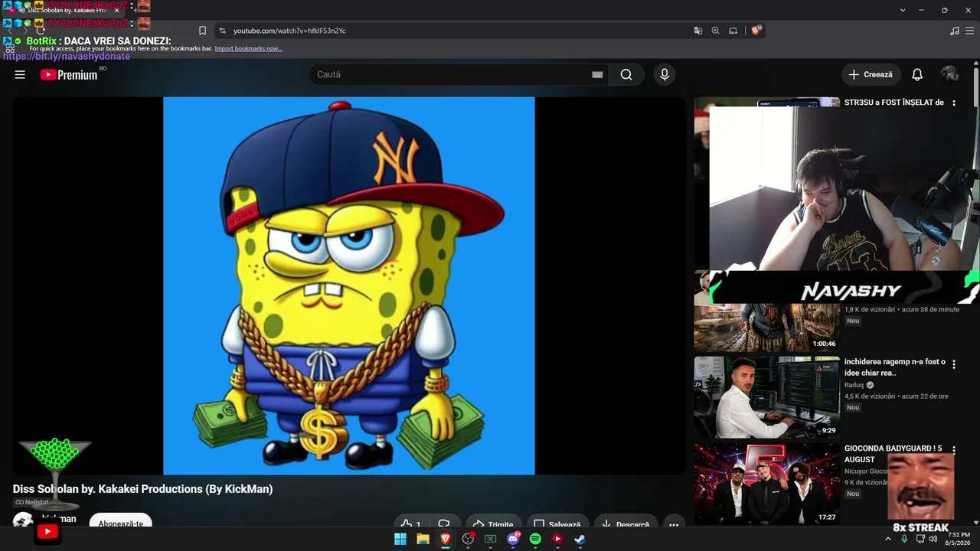
Task: Click the Caută search field
Action: click(452, 74)
